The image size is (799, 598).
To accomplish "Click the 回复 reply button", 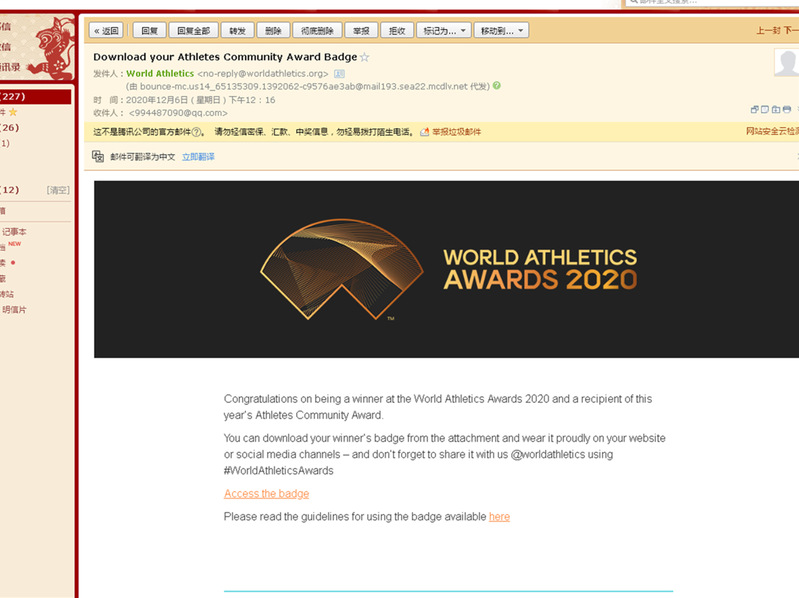I will tap(148, 31).
